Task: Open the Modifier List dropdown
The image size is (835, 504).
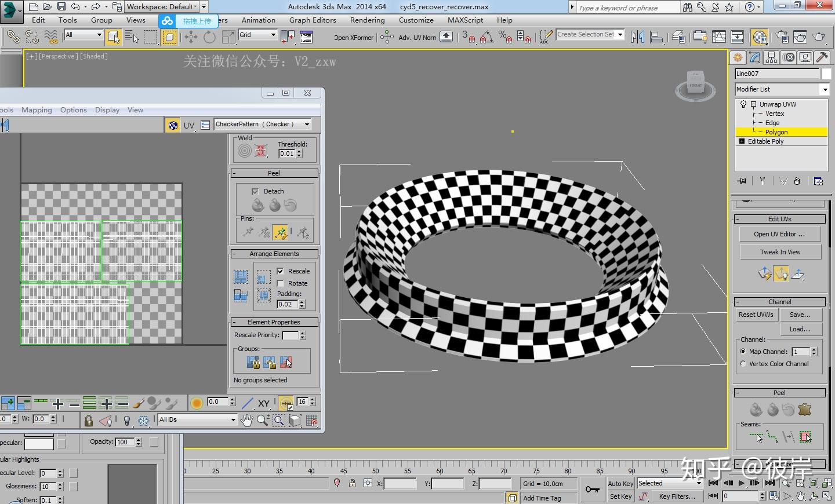Action: coord(825,89)
